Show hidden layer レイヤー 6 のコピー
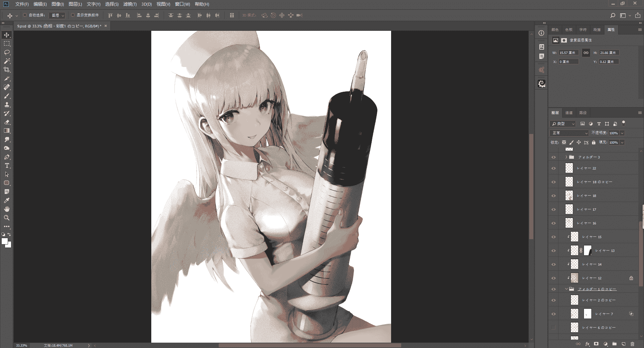The height and width of the screenshot is (348, 644). tap(553, 328)
